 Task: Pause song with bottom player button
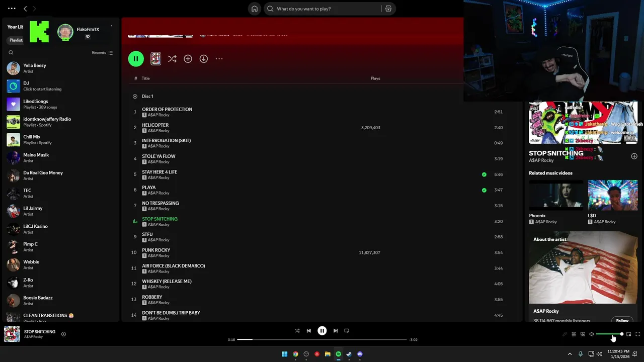click(322, 331)
